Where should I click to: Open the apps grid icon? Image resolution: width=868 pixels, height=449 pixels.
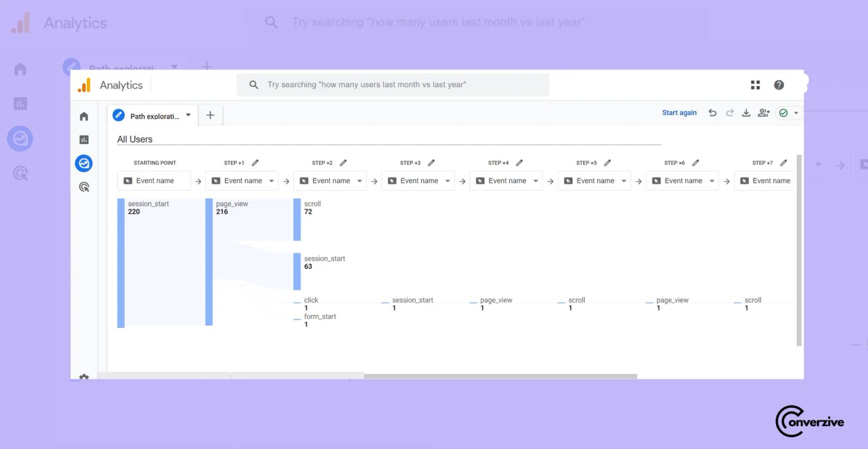tap(755, 85)
